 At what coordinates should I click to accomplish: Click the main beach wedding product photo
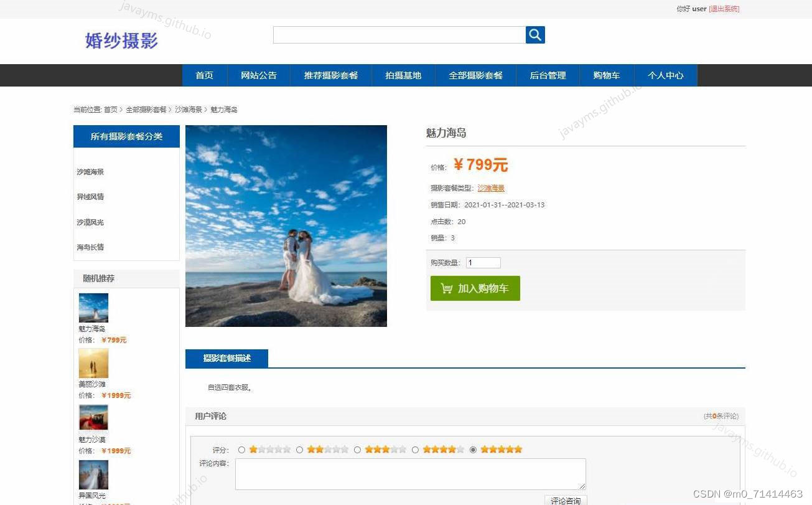click(x=286, y=226)
